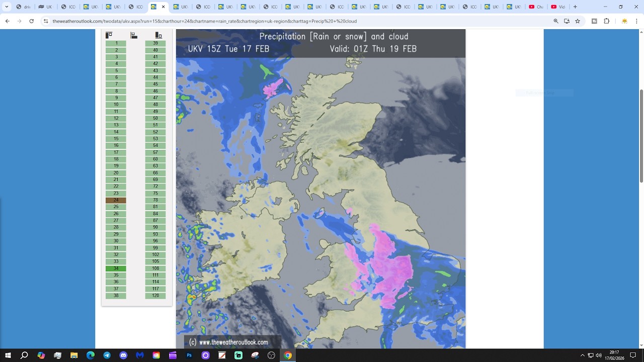Launch Microsoft Edge from the taskbar

click(91, 355)
